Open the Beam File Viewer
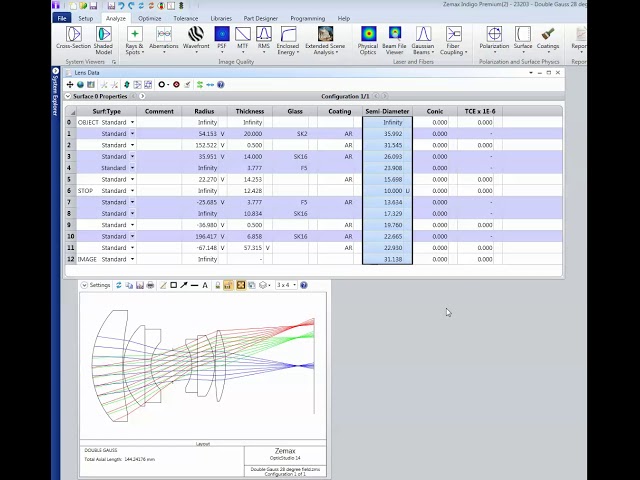Screen dimensions: 640x480 (x=394, y=40)
